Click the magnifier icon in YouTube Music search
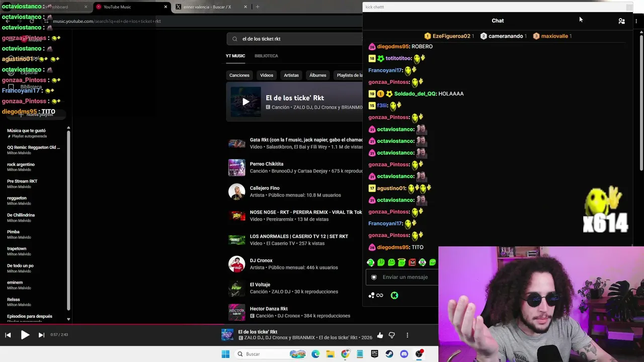Screen dimensions: 644x362 [235, 39]
